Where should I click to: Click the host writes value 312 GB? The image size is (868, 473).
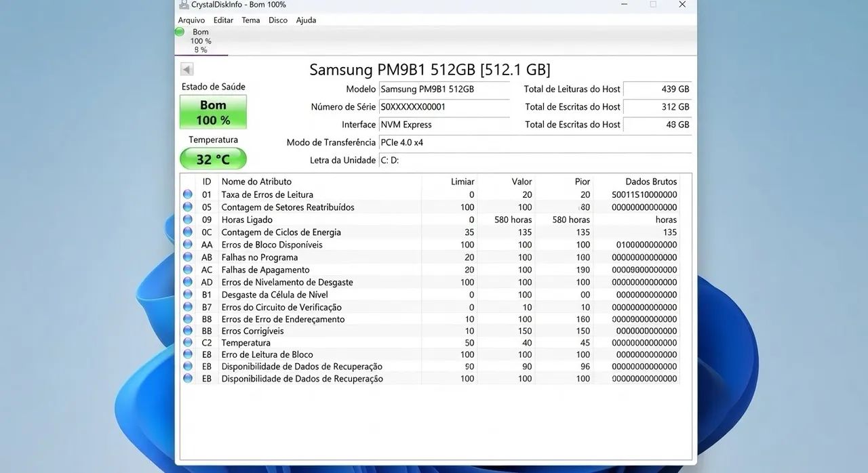click(657, 106)
